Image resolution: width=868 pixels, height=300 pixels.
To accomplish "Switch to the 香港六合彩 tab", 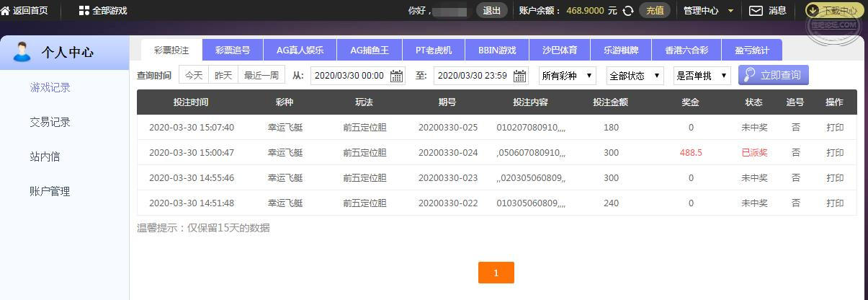I will click(x=686, y=50).
